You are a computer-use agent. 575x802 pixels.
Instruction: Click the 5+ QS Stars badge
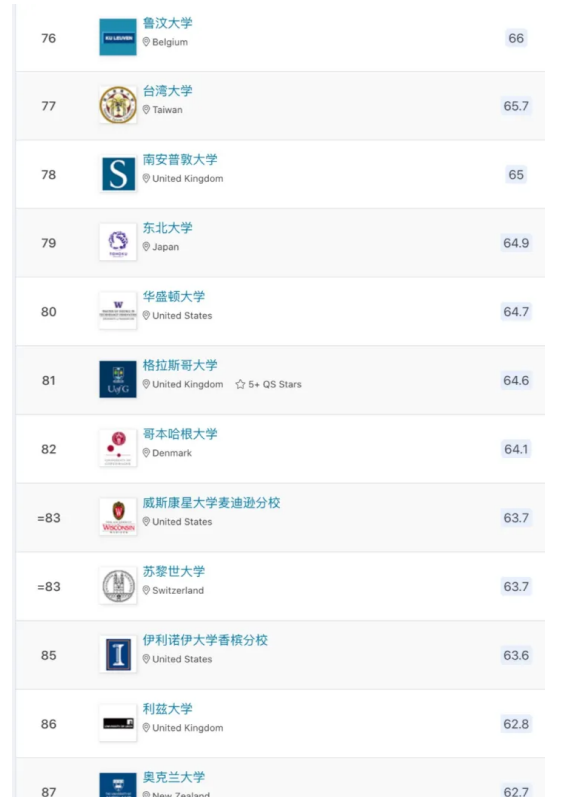point(269,384)
